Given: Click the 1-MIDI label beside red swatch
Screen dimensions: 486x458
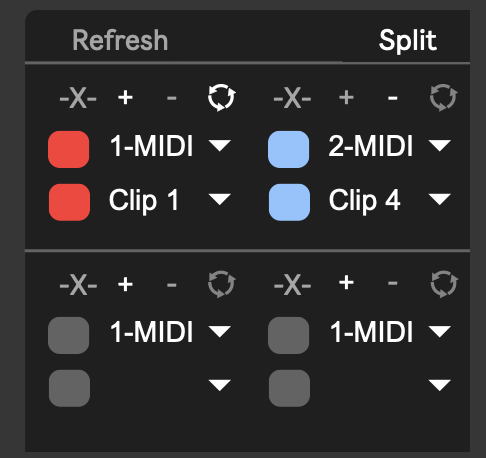Looking at the screenshot, I should tap(152, 146).
